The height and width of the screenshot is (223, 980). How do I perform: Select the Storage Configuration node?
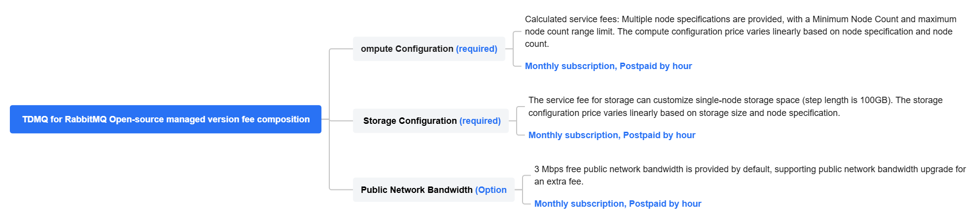[x=410, y=121]
